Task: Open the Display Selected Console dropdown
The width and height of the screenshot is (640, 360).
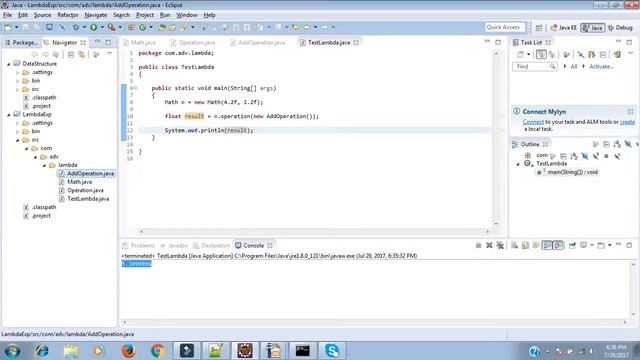Action: click(591, 245)
